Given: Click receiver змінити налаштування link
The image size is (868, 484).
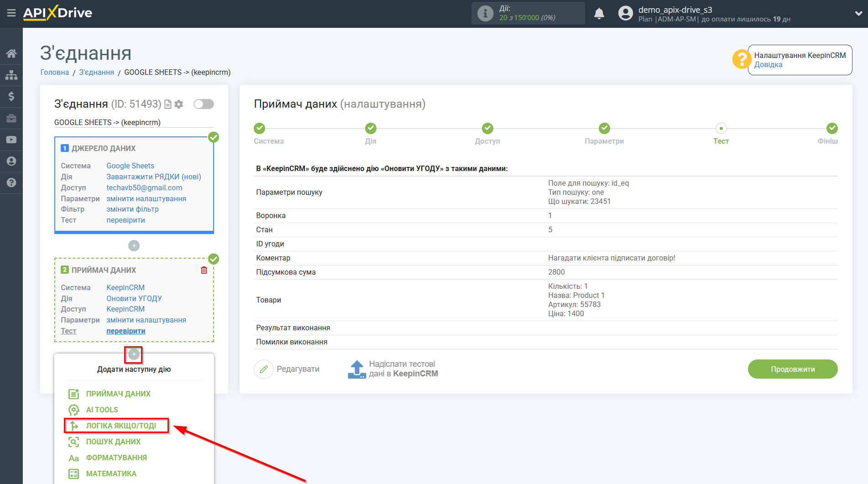Looking at the screenshot, I should 146,320.
